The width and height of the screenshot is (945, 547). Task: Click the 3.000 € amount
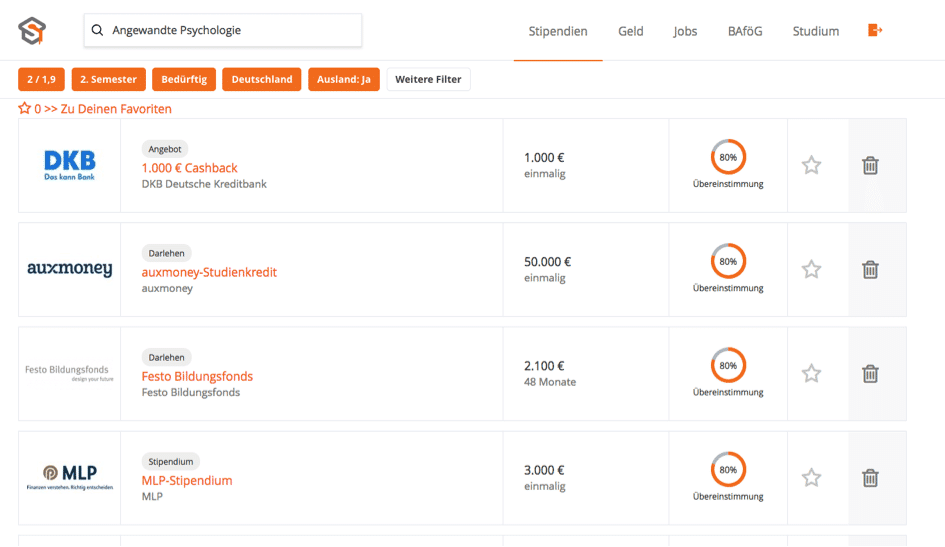pyautogui.click(x=544, y=470)
